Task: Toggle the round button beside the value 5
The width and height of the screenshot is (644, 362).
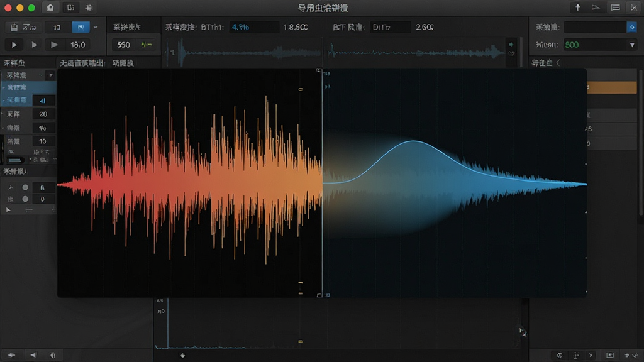Action: point(25,187)
